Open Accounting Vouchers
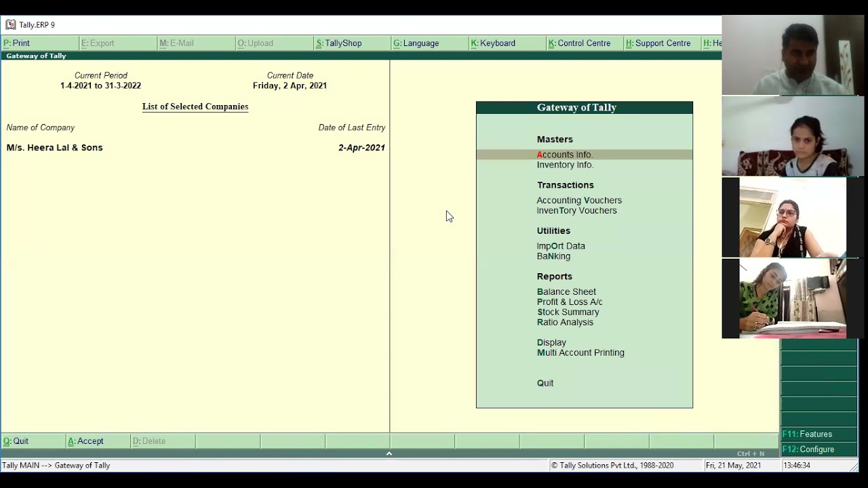Viewport: 868px width, 488px height. [579, 201]
